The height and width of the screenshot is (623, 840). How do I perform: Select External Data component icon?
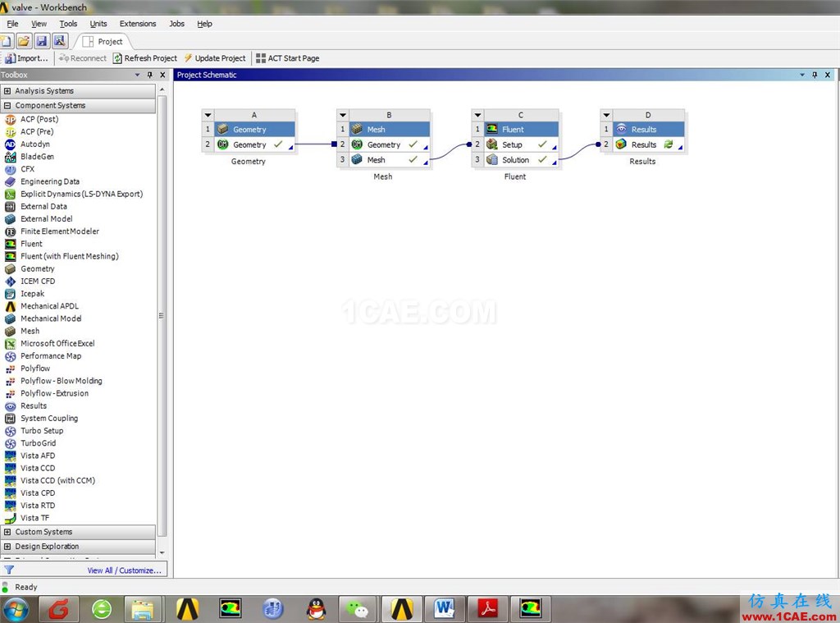click(x=10, y=206)
